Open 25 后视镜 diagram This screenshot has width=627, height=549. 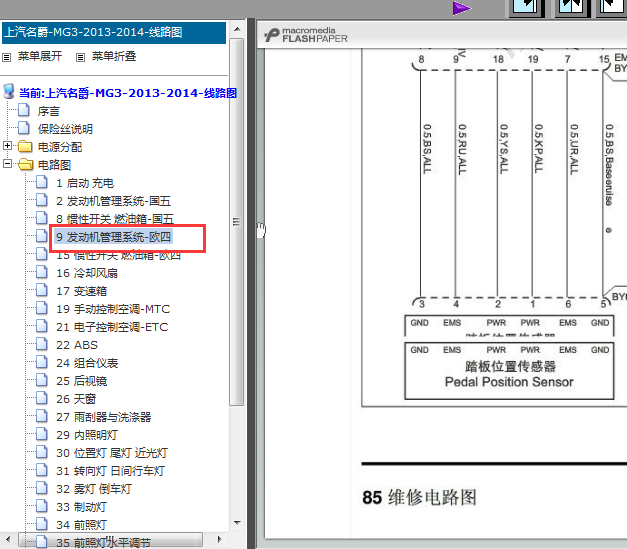click(82, 381)
